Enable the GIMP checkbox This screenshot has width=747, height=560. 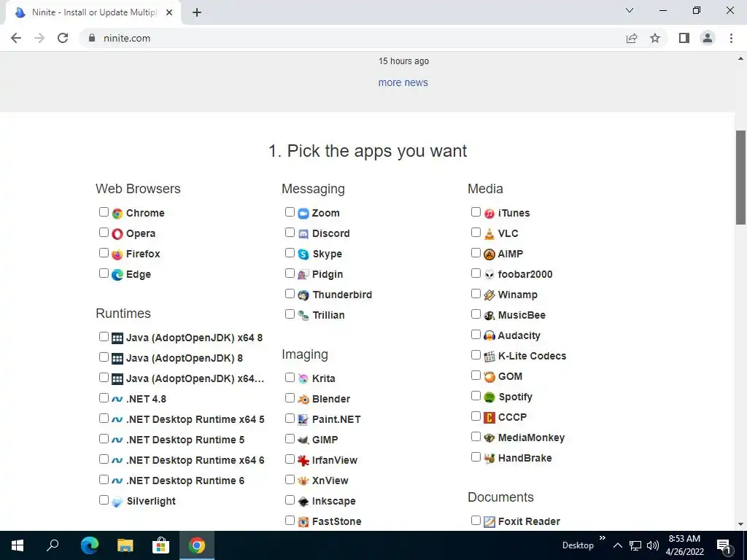[x=290, y=438]
